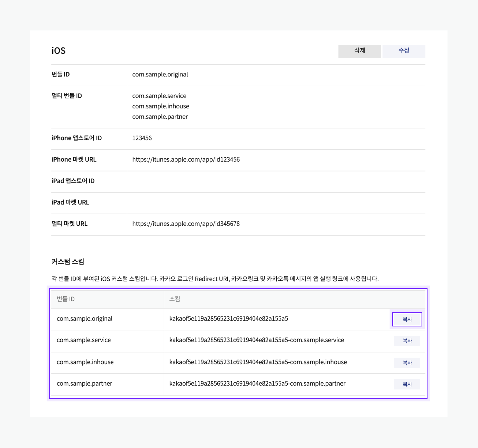Image resolution: width=478 pixels, height=448 pixels.
Task: Click the custom scheme description text
Action: click(x=215, y=279)
